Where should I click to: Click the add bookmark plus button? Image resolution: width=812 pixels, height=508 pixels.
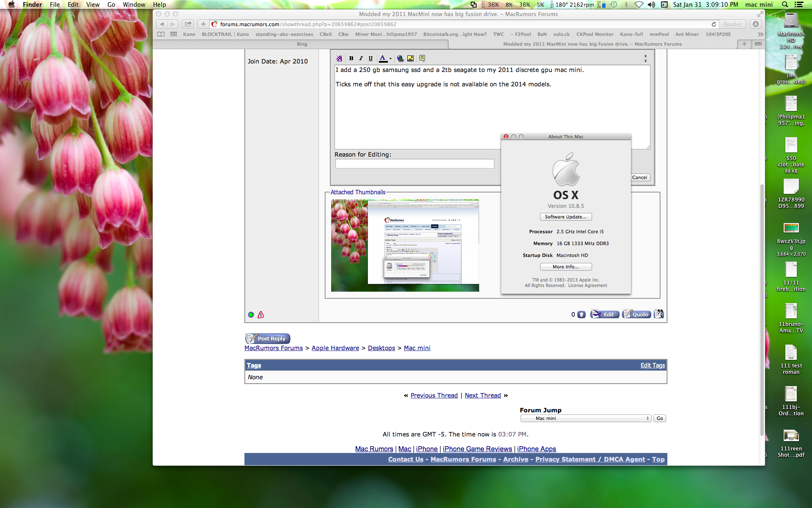[x=203, y=24]
